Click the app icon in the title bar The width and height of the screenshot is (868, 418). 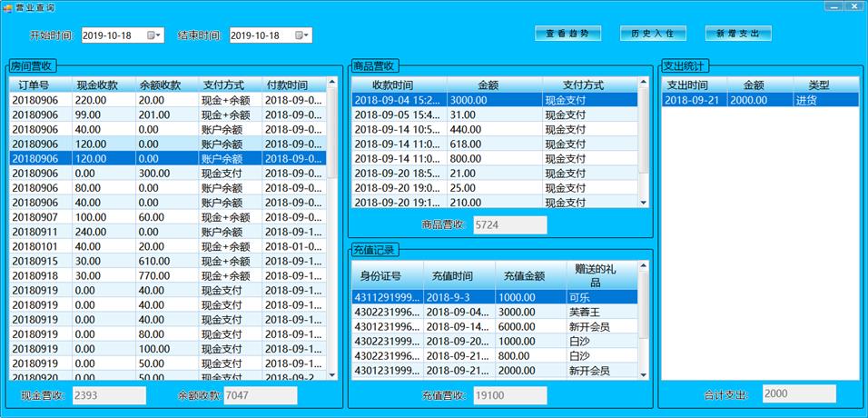pyautogui.click(x=7, y=6)
